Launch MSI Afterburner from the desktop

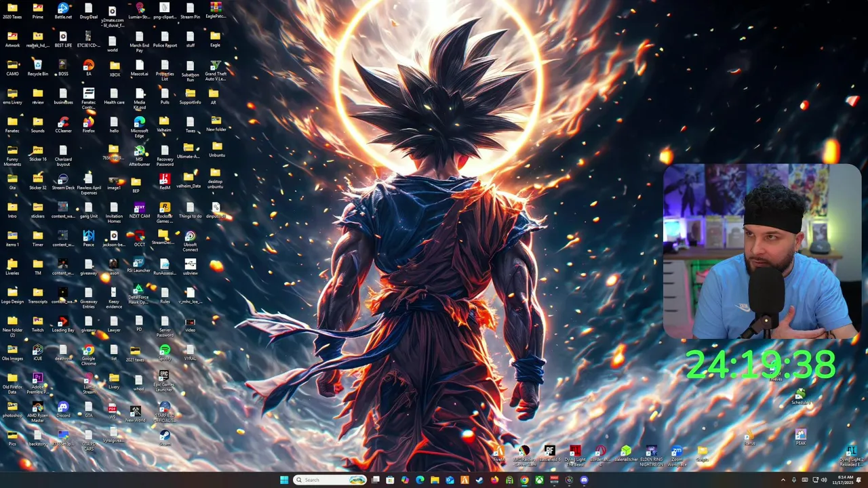coord(139,155)
